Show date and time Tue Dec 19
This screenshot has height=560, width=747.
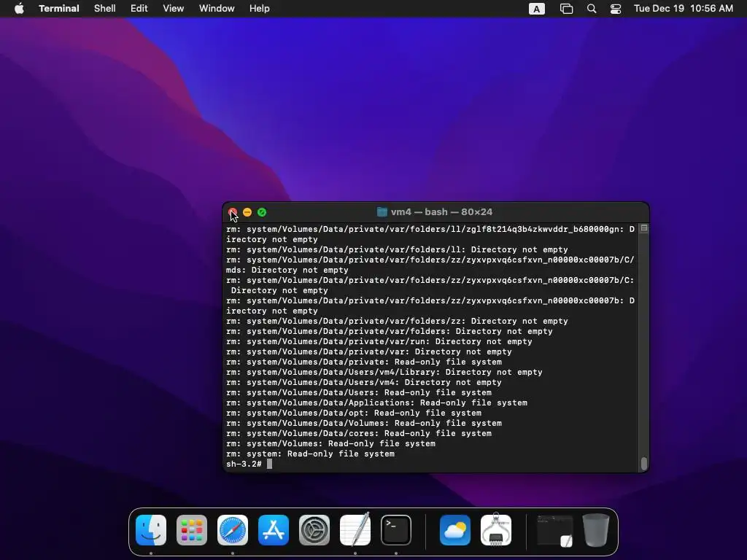[x=683, y=9]
